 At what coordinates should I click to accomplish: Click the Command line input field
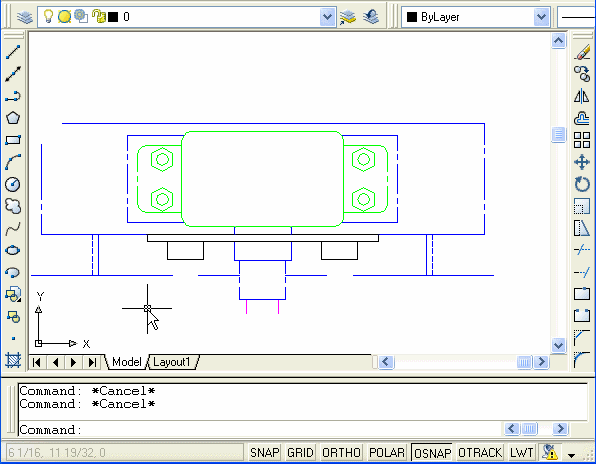tap(260, 429)
